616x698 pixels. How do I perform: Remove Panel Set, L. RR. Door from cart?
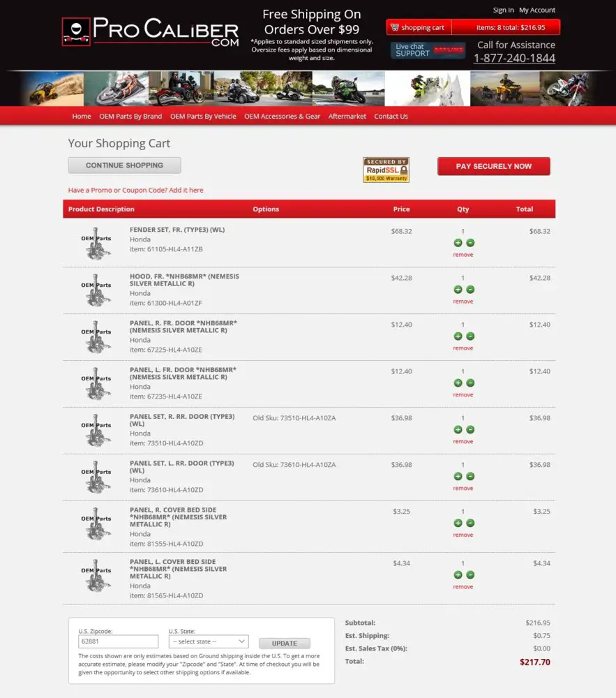tap(463, 489)
